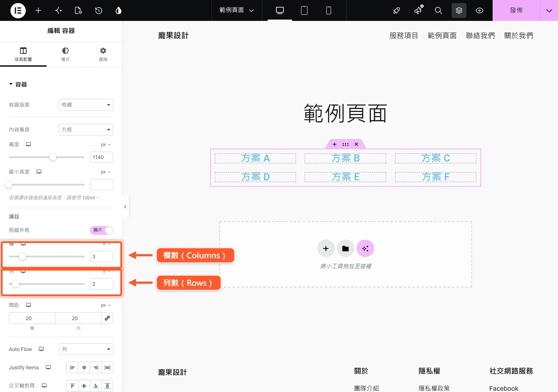This screenshot has width=558, height=392.
Task: Toggle link for gap values
Action: [107, 318]
